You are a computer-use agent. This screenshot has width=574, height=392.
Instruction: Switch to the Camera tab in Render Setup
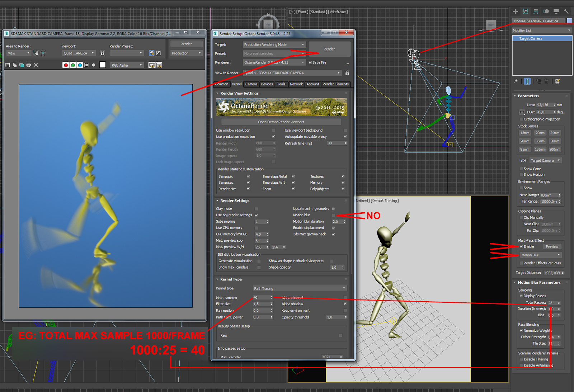(251, 84)
